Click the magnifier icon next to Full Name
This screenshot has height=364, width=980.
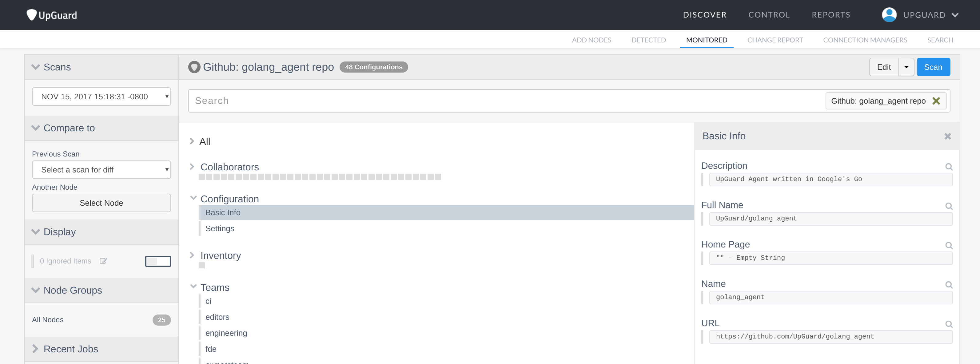point(949,206)
